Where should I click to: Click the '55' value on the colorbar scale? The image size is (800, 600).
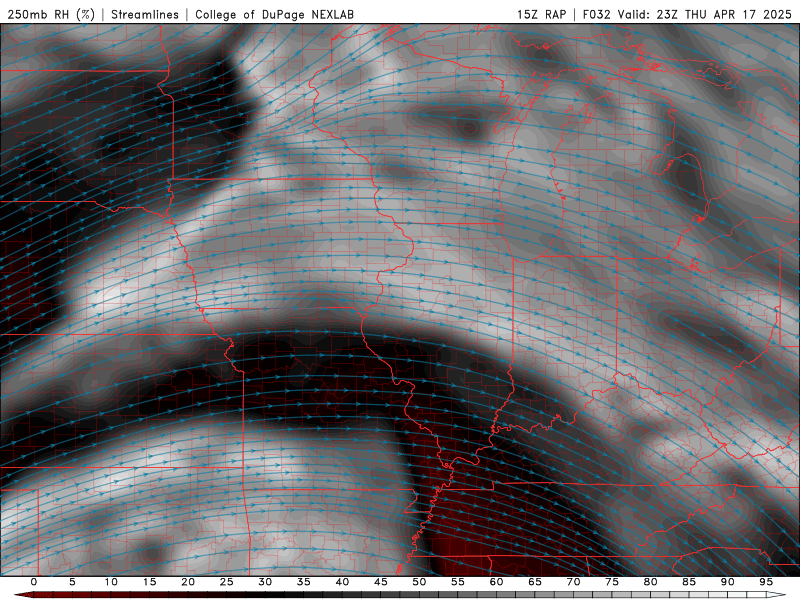[x=458, y=582]
